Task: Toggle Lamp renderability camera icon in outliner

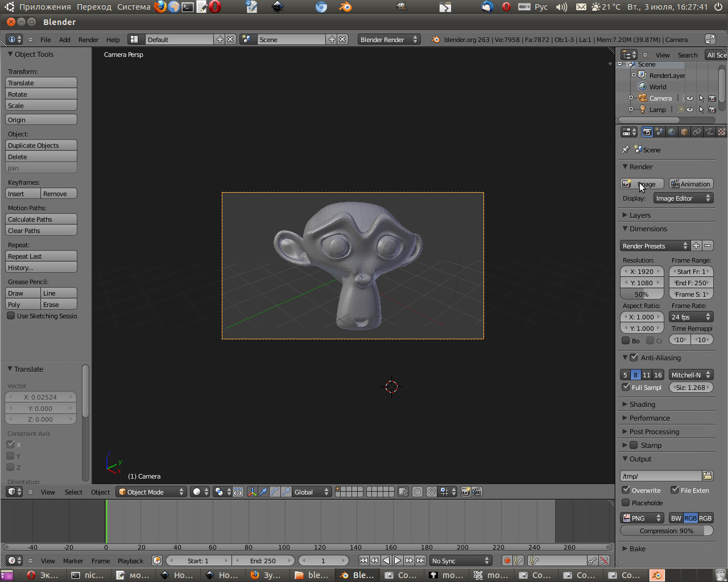Action: (x=712, y=110)
